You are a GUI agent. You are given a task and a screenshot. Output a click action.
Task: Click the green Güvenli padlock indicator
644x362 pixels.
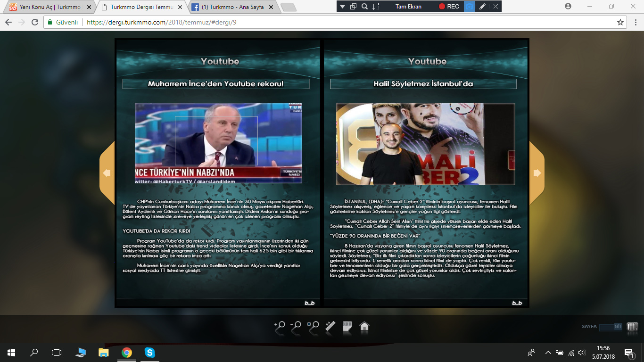63,22
